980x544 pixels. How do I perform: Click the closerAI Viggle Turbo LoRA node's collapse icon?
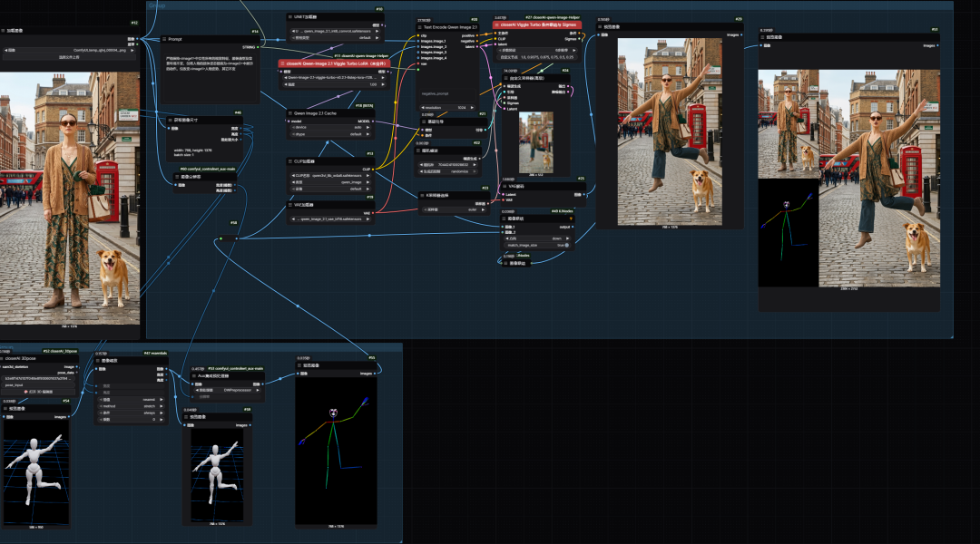click(x=282, y=63)
